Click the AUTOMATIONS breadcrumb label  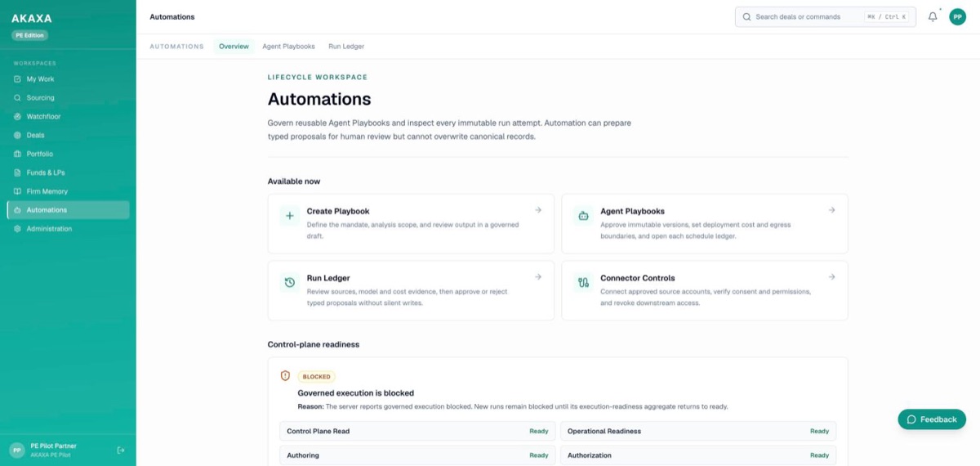coord(176,47)
